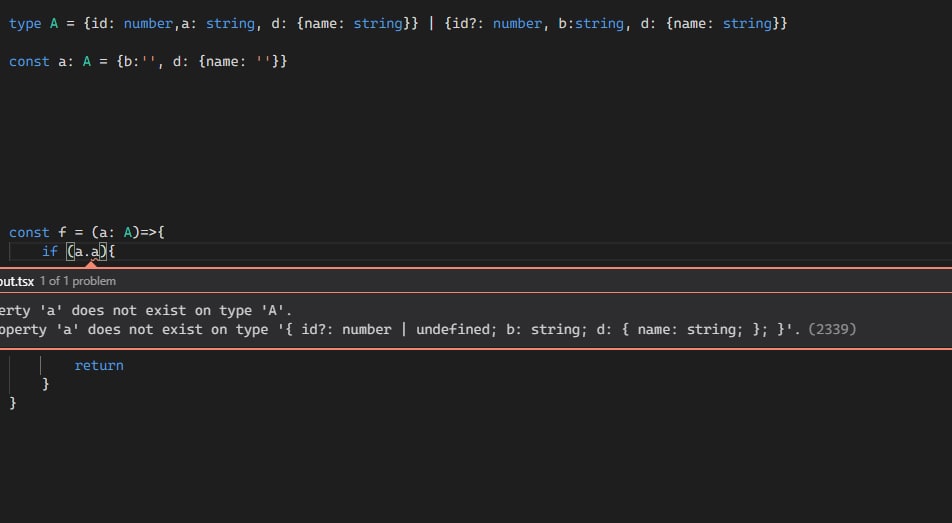Image resolution: width=952 pixels, height=523 pixels.
Task: Click the 'const f' function declaration
Action: tap(38, 233)
